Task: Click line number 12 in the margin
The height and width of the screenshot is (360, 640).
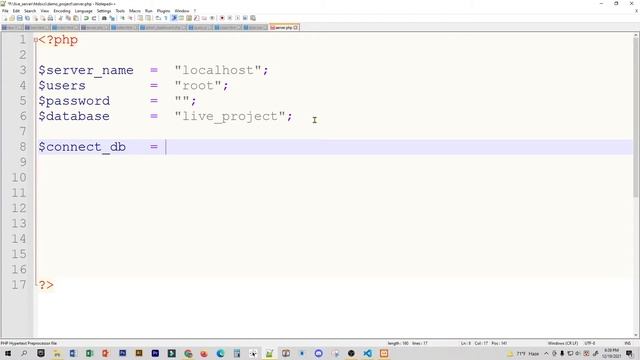Action: pos(19,208)
